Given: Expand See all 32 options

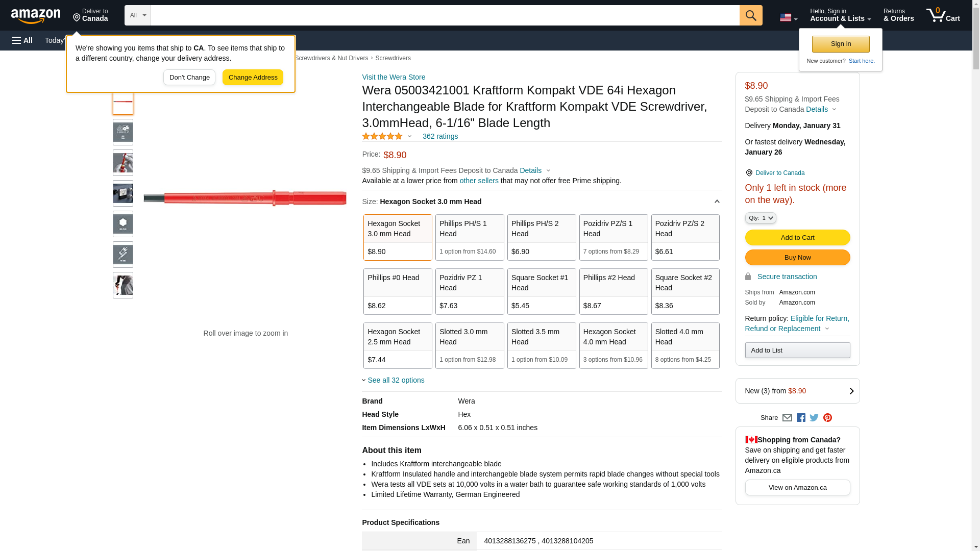Looking at the screenshot, I should pos(395,380).
